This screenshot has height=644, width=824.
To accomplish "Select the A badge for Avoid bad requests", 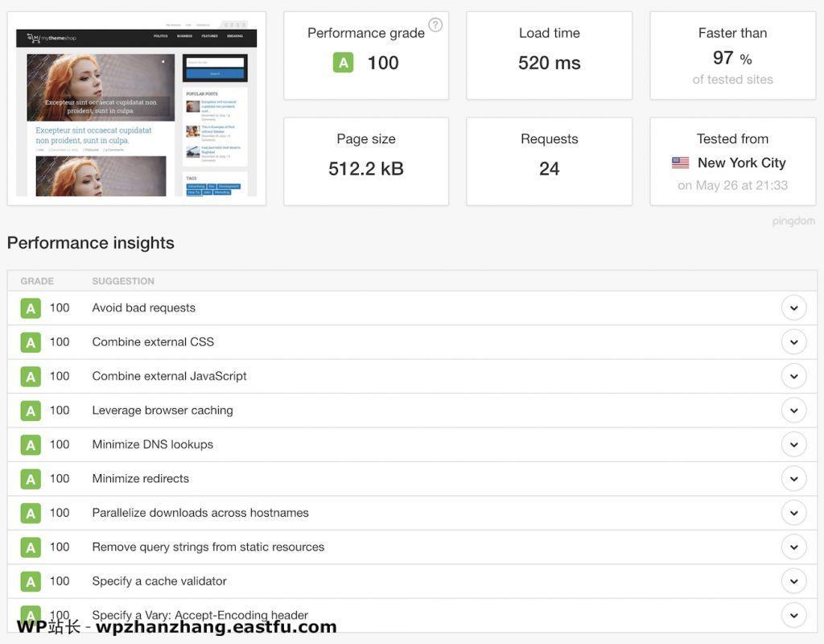I will [31, 308].
